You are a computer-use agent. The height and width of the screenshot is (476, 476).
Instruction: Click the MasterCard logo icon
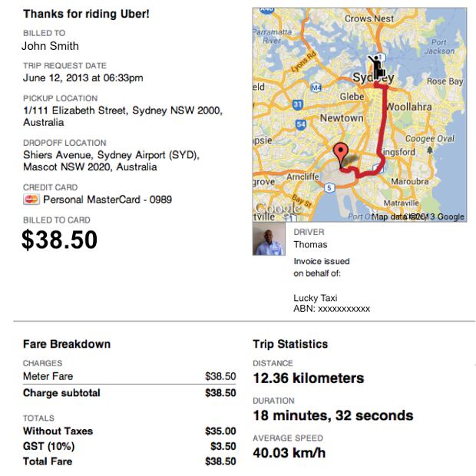31,200
